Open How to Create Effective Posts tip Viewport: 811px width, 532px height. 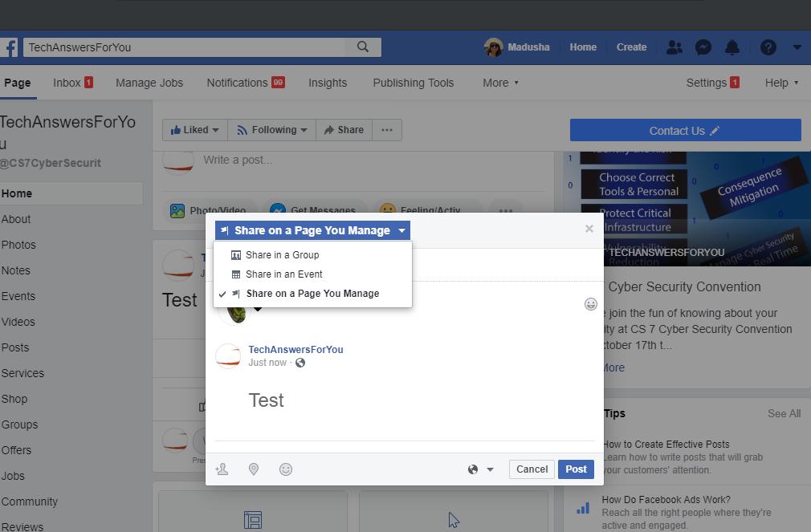coord(666,444)
